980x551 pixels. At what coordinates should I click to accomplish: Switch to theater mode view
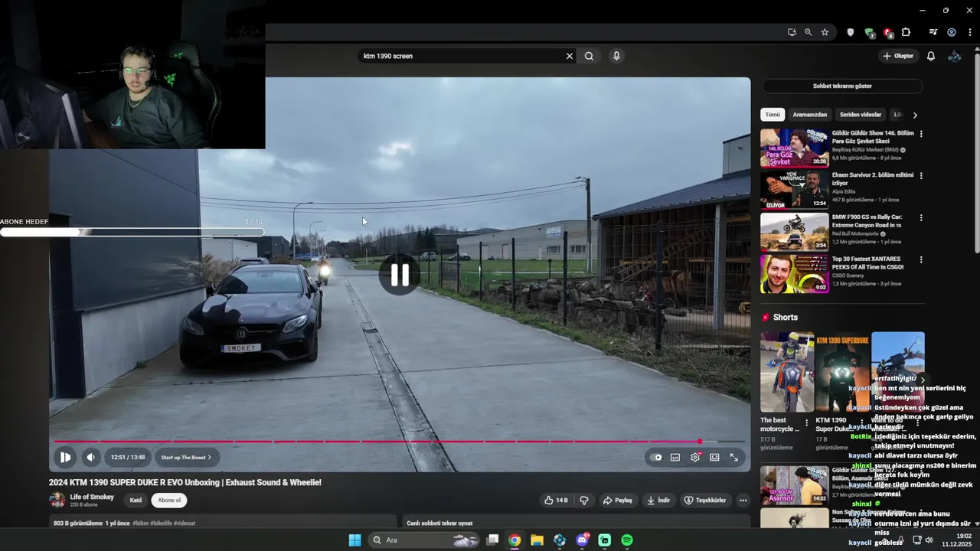point(714,457)
